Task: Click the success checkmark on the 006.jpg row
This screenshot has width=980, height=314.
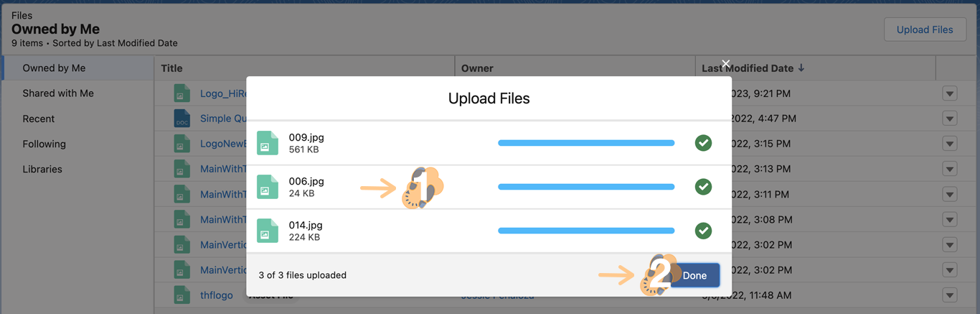Action: [x=703, y=187]
